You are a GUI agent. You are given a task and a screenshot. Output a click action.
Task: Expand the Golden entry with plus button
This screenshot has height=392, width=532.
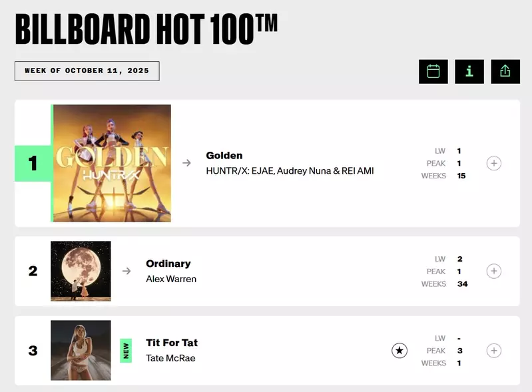[x=493, y=163]
